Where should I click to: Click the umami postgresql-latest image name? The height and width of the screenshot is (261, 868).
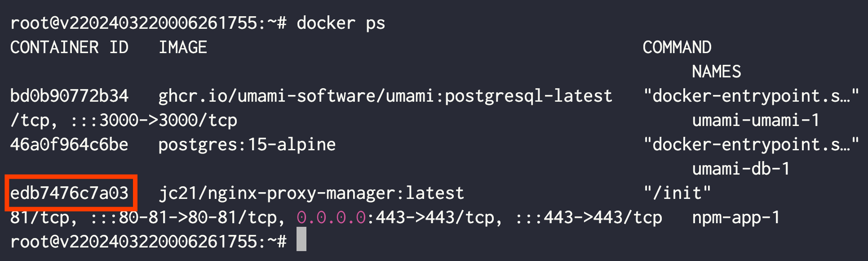point(385,97)
